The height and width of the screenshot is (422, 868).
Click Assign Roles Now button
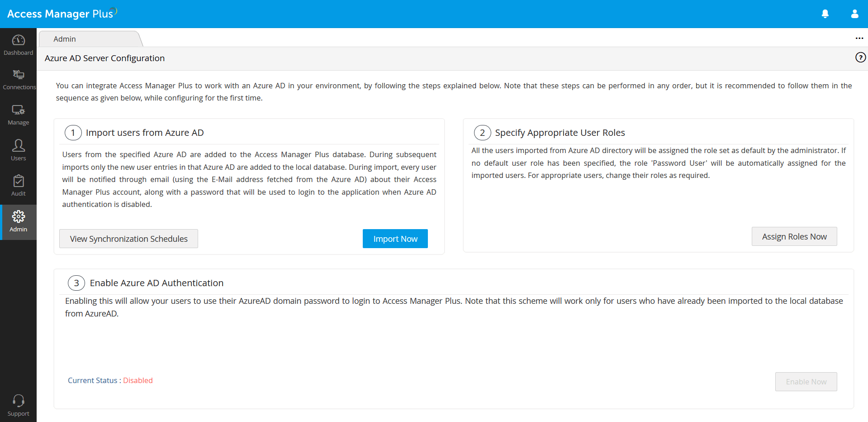(x=794, y=236)
